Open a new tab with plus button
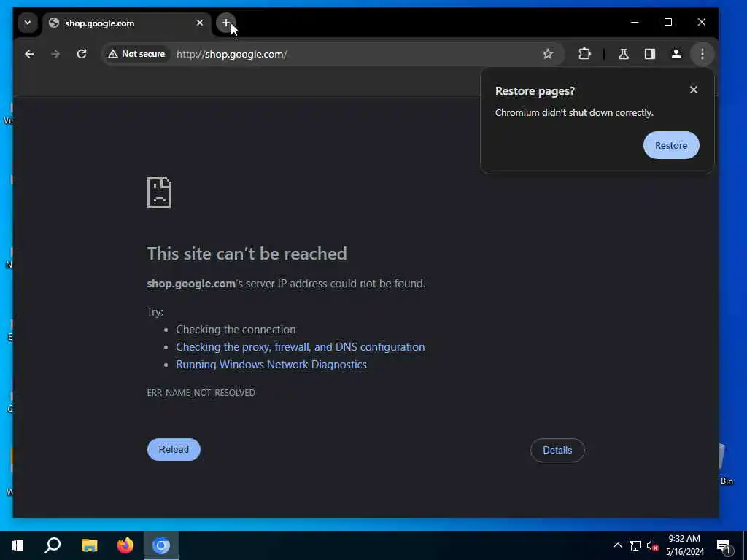 pos(226,23)
